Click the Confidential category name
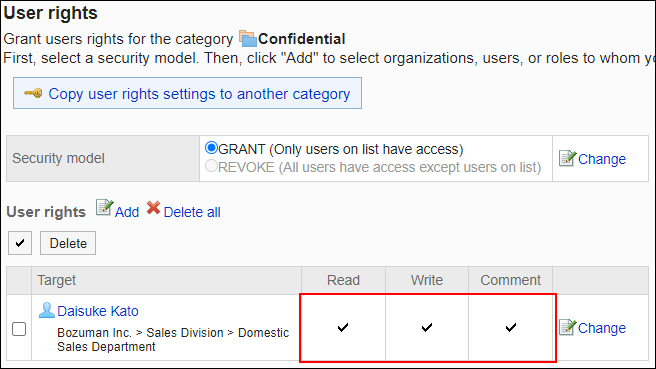 301,39
